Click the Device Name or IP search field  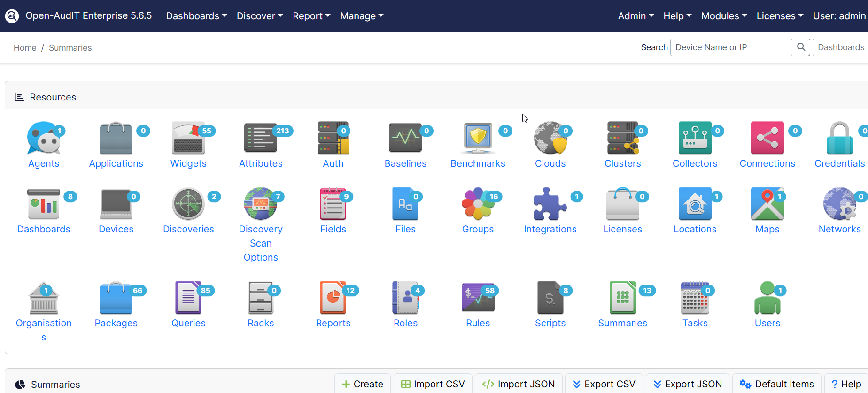730,47
